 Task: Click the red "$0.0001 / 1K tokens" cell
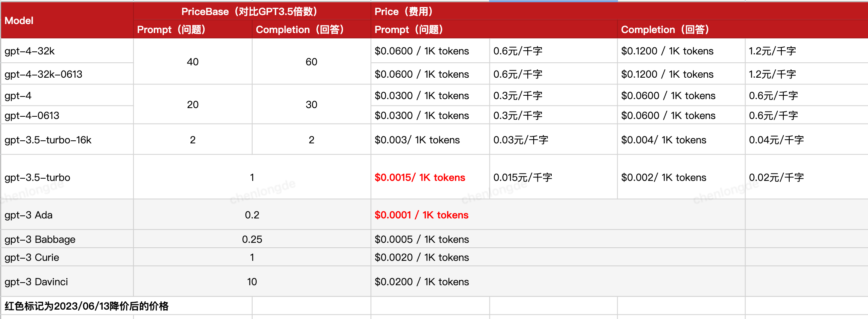click(x=421, y=215)
